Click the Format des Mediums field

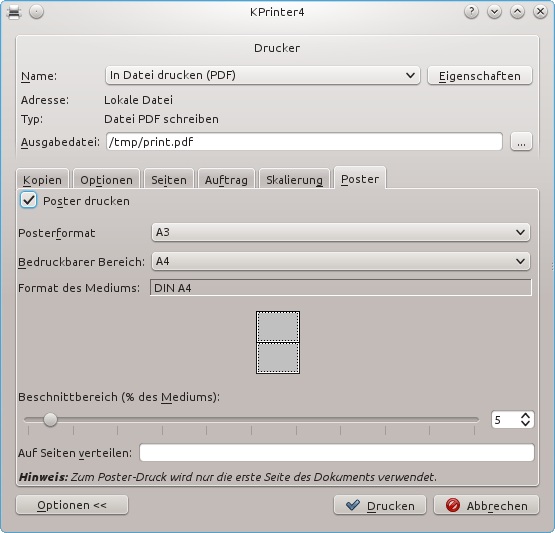coord(341,288)
